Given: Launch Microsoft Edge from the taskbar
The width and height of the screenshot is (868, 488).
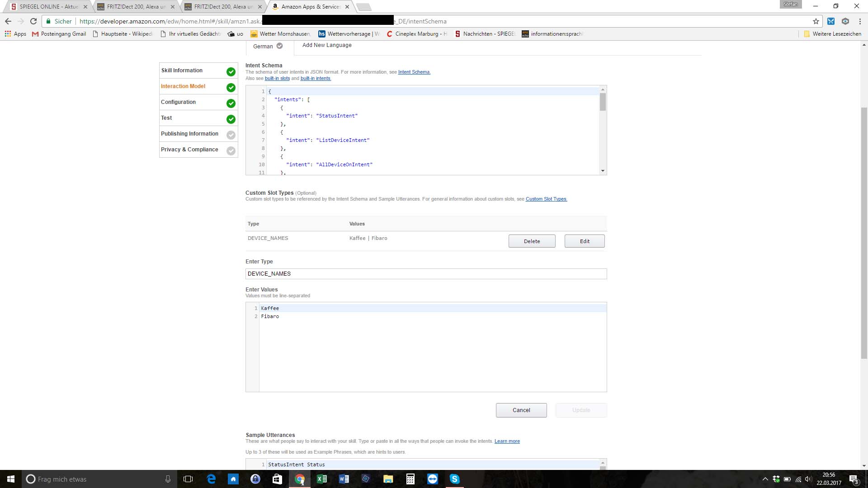Looking at the screenshot, I should coord(211,479).
